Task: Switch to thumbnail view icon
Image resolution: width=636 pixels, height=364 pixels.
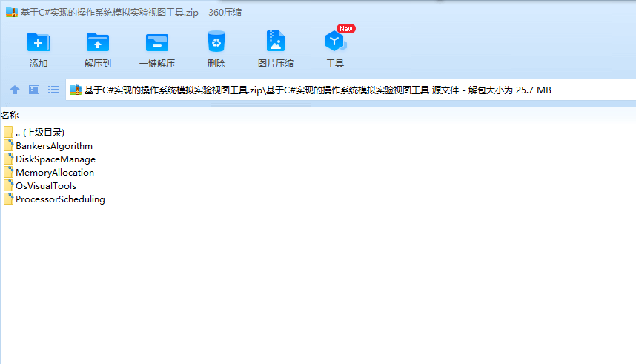Action: tap(34, 90)
